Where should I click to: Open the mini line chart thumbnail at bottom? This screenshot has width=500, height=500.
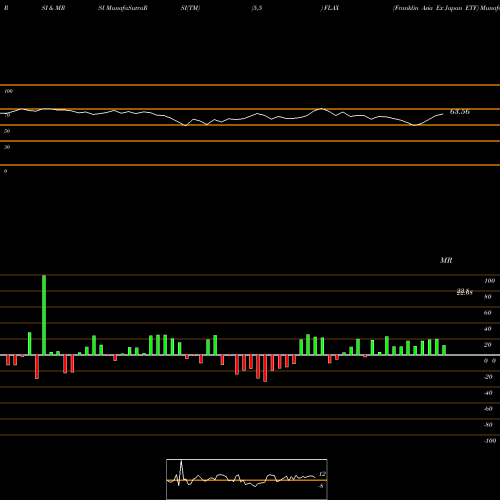click(x=247, y=479)
